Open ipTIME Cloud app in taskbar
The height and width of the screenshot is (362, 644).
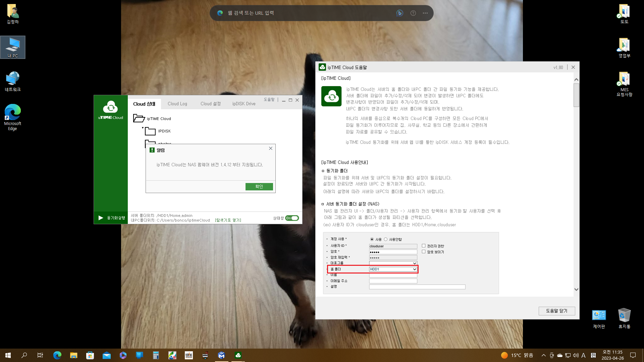(238, 355)
